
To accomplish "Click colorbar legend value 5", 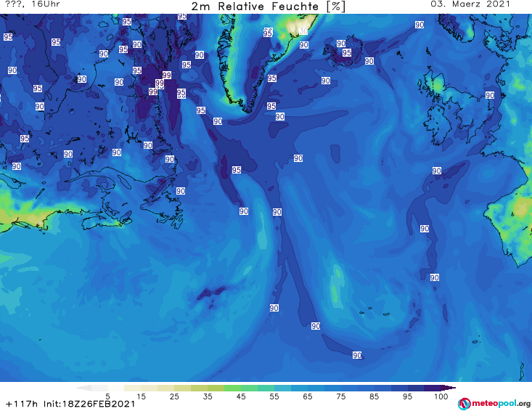I will tap(108, 396).
